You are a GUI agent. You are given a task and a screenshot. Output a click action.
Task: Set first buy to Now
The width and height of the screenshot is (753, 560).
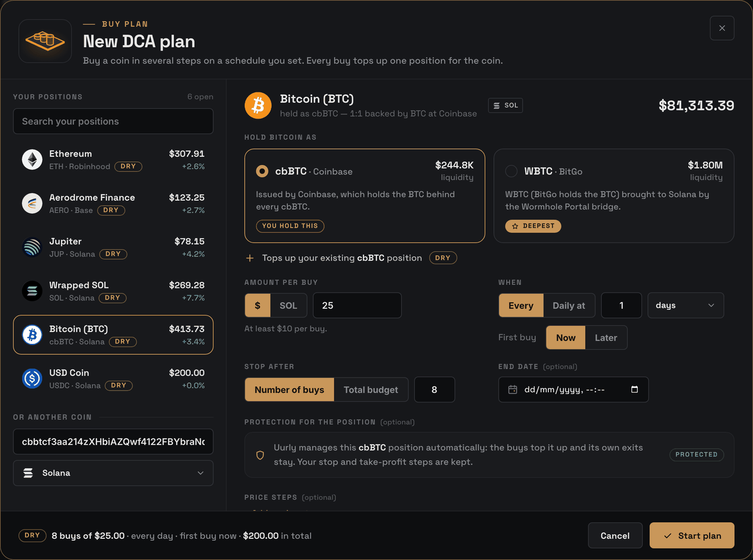coord(566,338)
